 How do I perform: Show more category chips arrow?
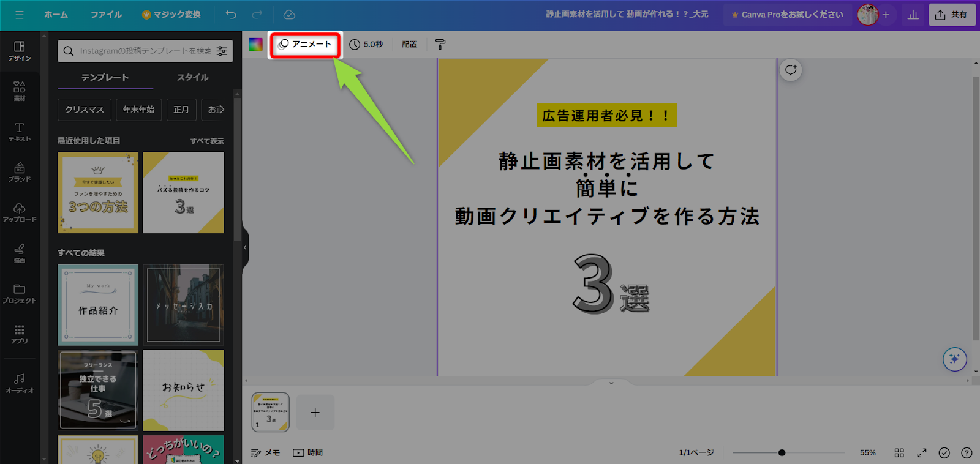(221, 110)
